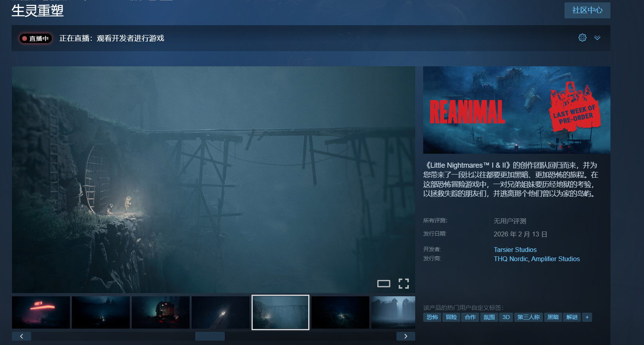Select the 合作 tag

[x=470, y=317]
